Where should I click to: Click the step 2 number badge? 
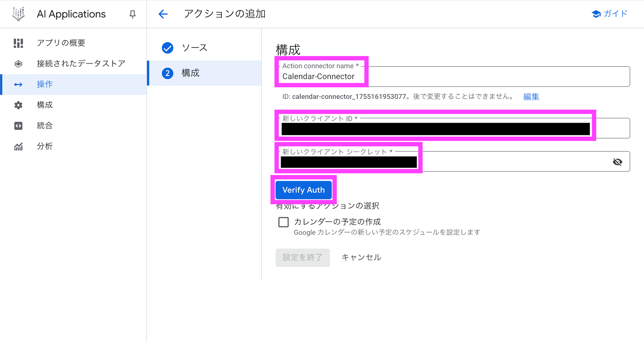[167, 73]
